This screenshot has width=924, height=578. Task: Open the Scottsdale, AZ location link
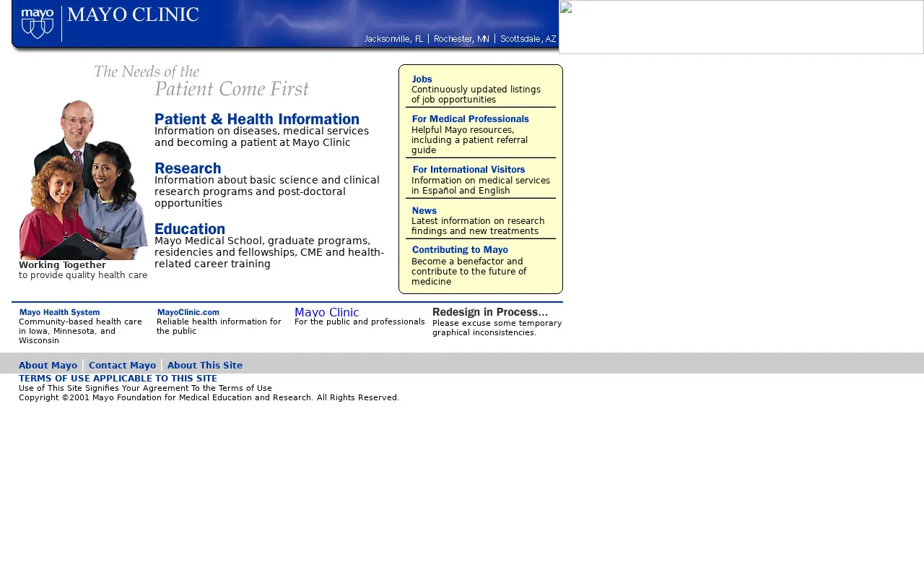tap(528, 39)
